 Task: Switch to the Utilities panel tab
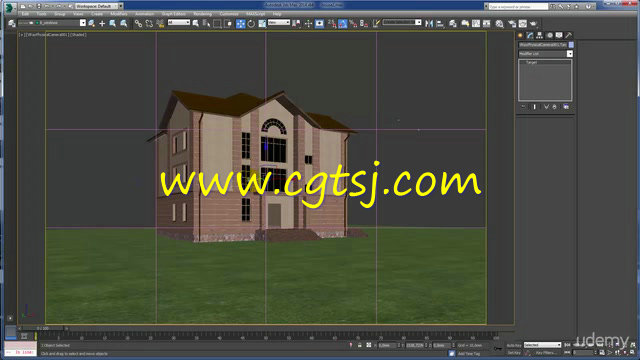[568, 36]
